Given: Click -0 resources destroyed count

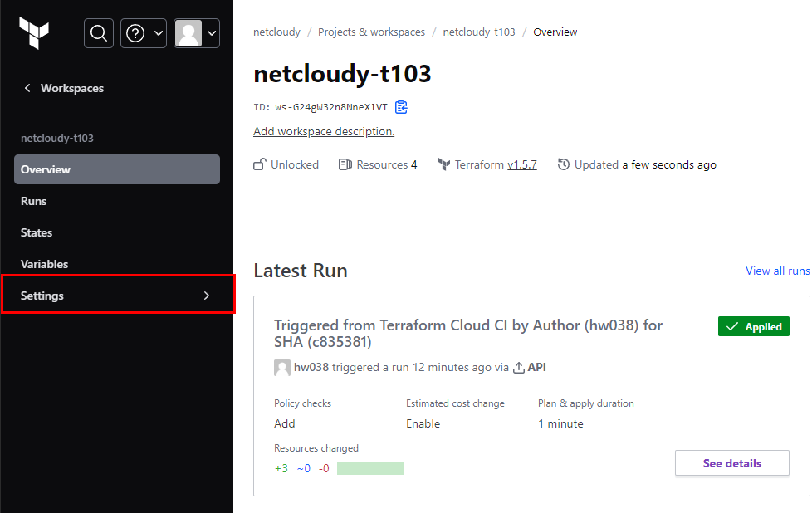Looking at the screenshot, I should coord(324,468).
